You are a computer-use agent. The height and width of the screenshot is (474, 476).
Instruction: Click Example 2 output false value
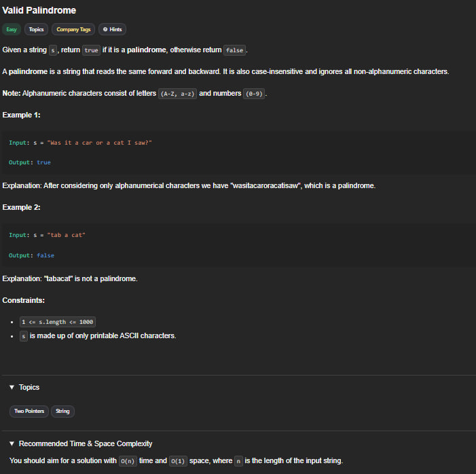[x=45, y=255]
